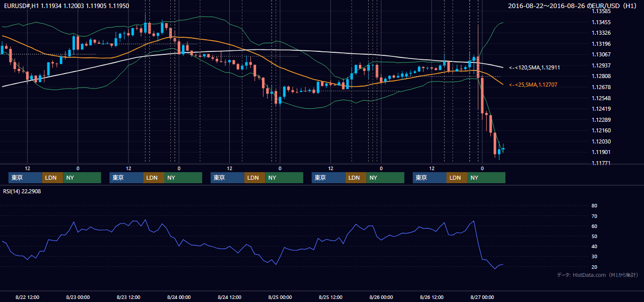Click price axis label 1.13585
Image resolution: width=644 pixels, height=302 pixels.
point(601,11)
